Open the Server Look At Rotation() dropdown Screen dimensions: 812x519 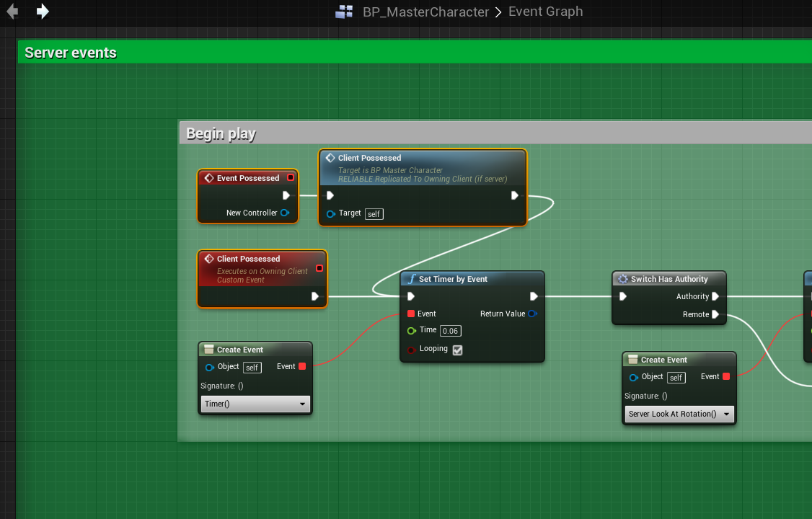coord(679,414)
